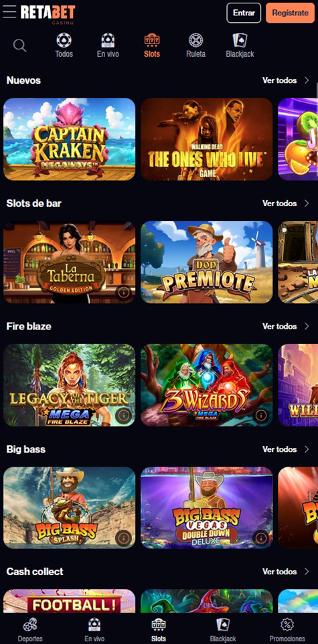This screenshot has width=318, height=644.
Task: Select the Todos chip icon
Action: [x=64, y=40]
